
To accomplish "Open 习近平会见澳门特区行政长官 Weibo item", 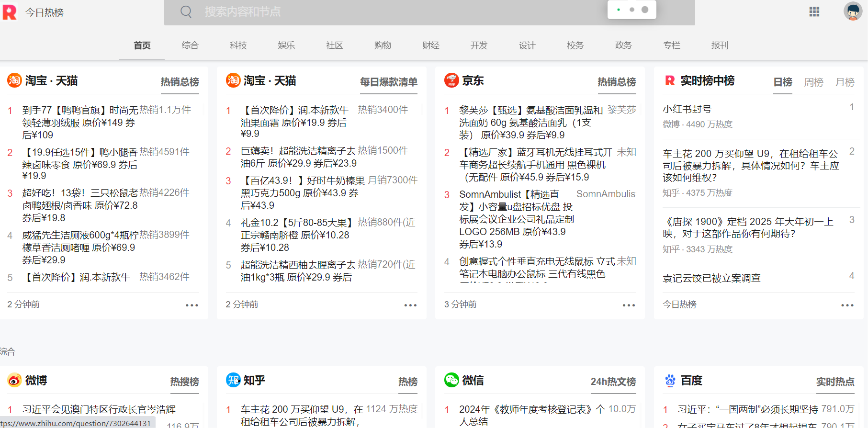I will pos(99,409).
